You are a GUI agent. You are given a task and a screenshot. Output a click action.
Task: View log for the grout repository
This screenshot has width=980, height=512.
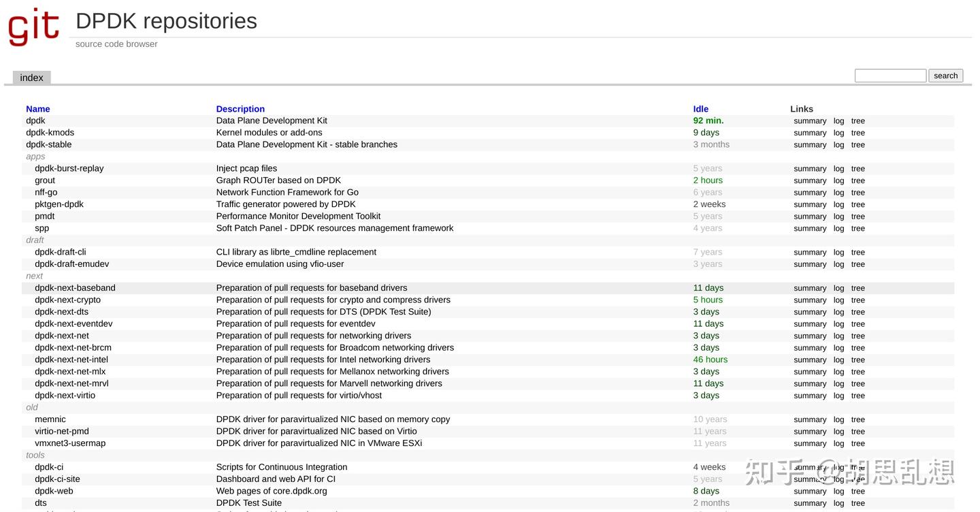pos(838,180)
